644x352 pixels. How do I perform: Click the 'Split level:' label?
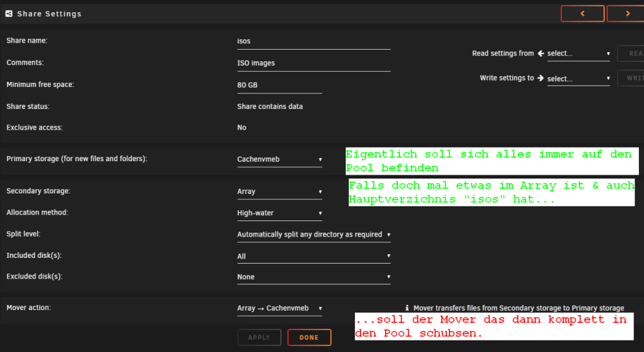click(x=23, y=233)
